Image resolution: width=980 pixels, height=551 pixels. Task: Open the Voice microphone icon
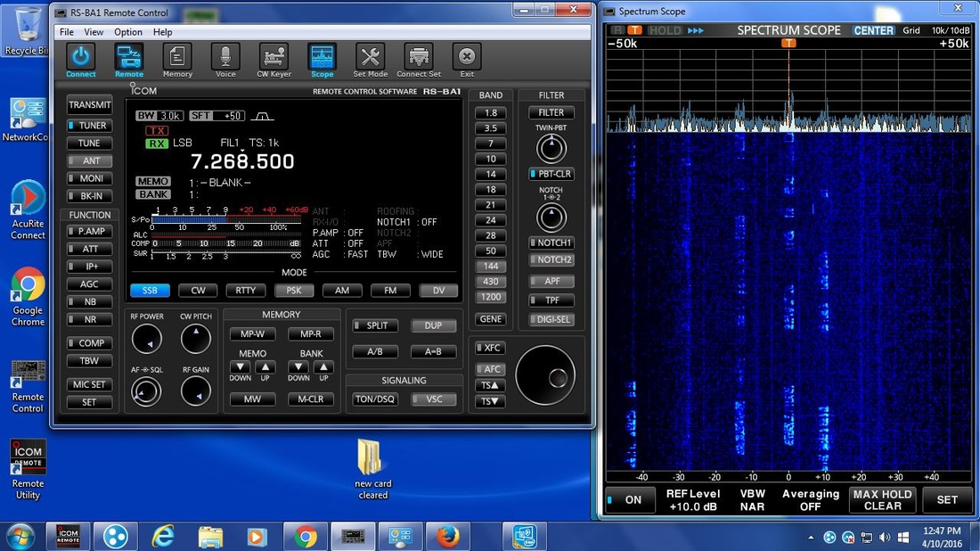coord(225,60)
